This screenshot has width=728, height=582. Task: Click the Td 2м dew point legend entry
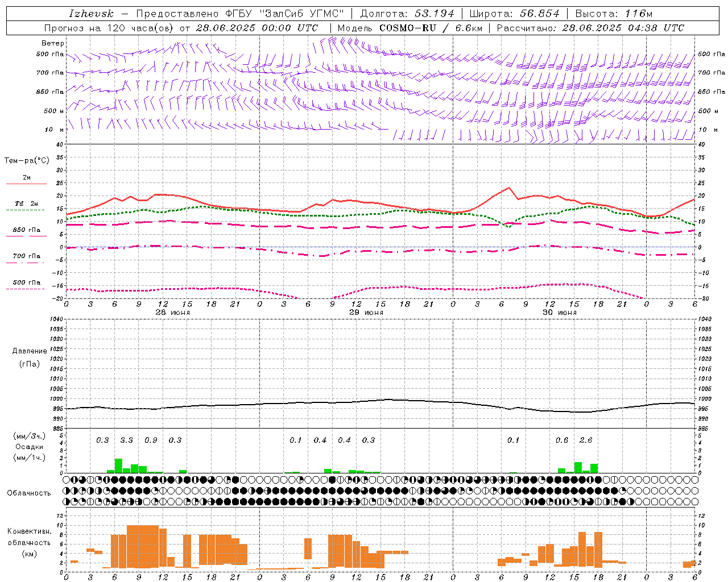tap(27, 203)
